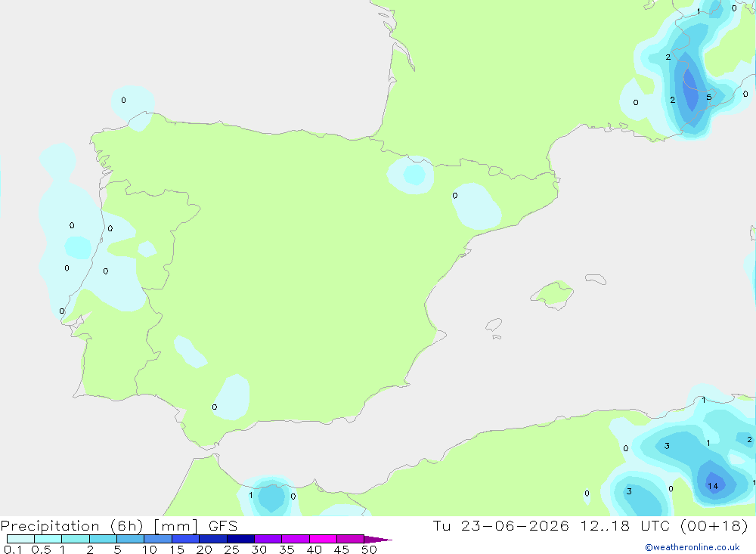Click the legend scale label '35'
The height and width of the screenshot is (554, 756).
tap(287, 549)
